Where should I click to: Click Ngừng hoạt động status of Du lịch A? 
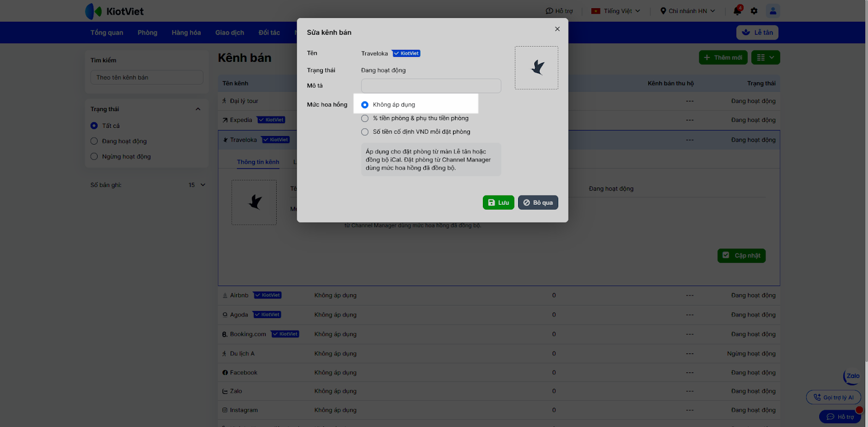(x=751, y=354)
